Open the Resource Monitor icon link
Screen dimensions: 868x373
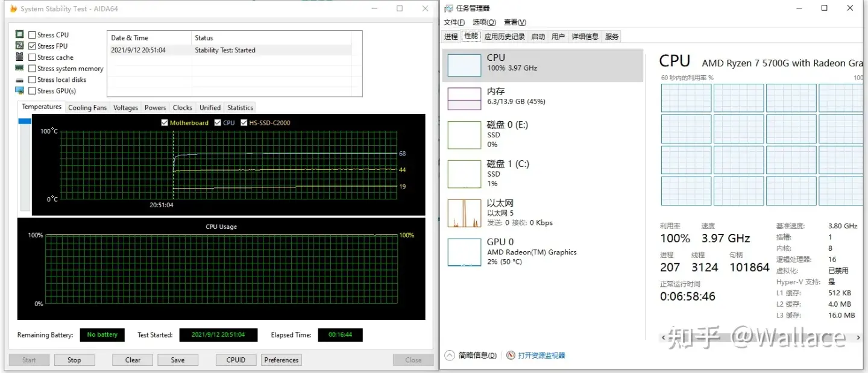(x=511, y=356)
